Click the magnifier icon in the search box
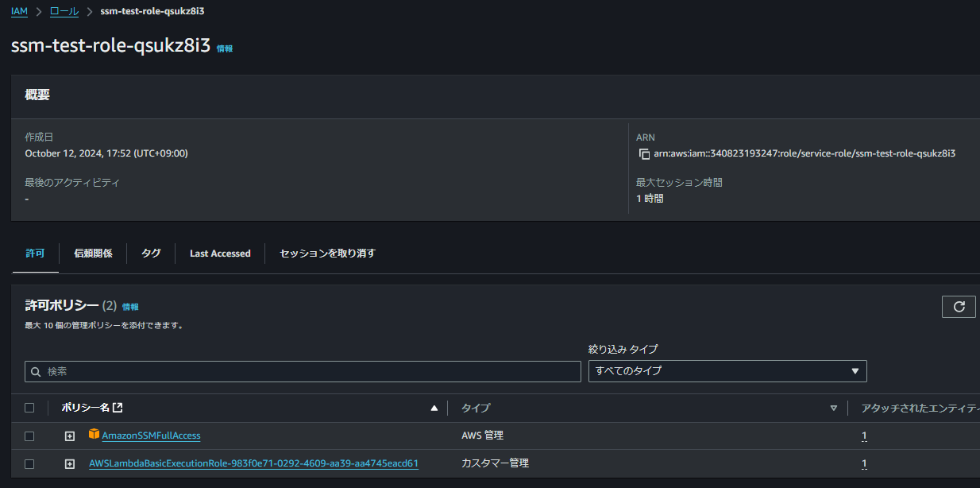This screenshot has height=488, width=980. click(x=36, y=371)
